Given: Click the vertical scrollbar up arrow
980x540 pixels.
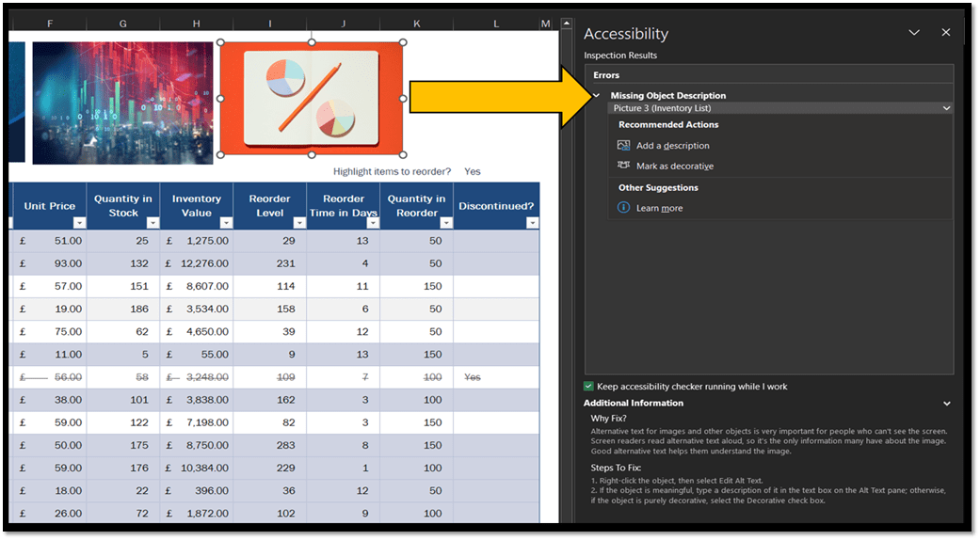Looking at the screenshot, I should click(x=567, y=24).
